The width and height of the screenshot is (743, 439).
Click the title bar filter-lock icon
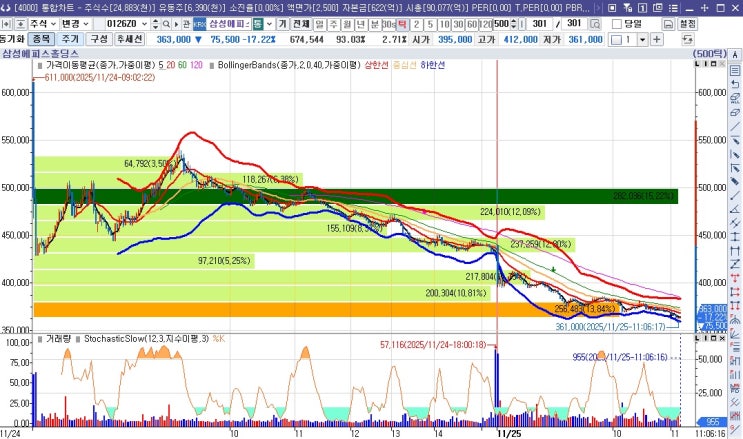[x=627, y=8]
